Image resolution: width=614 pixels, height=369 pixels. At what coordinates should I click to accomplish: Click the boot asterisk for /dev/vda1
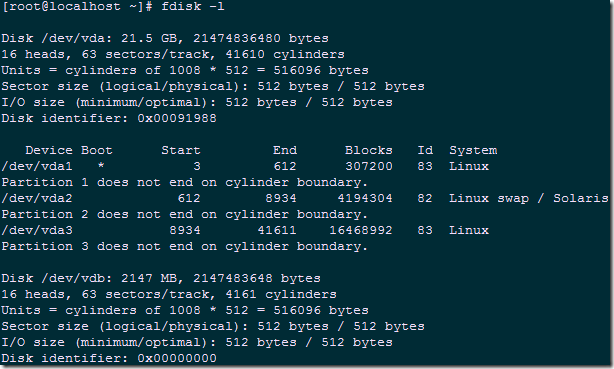pos(101,166)
